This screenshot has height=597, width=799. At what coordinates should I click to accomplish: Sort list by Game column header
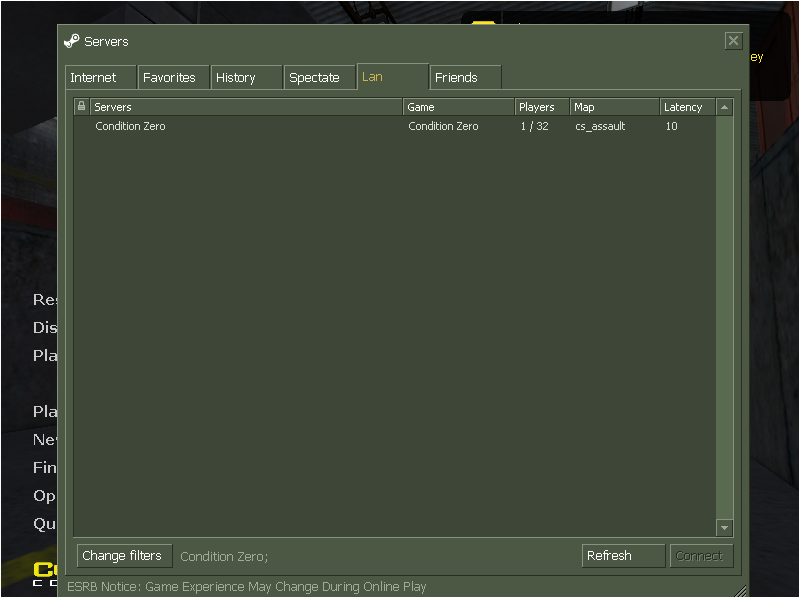click(459, 106)
